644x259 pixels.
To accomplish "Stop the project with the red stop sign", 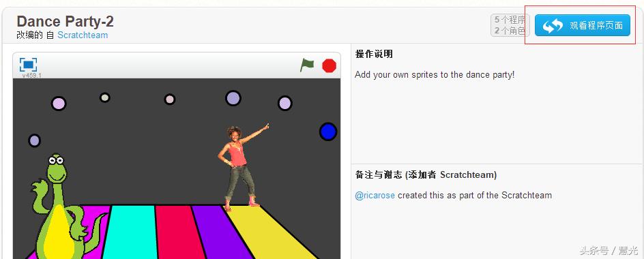I will 329,65.
